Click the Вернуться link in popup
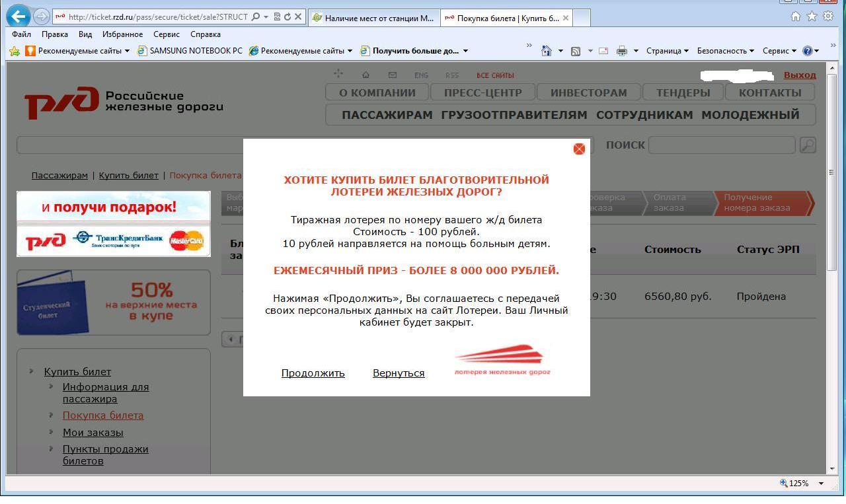846x504 pixels. [399, 373]
